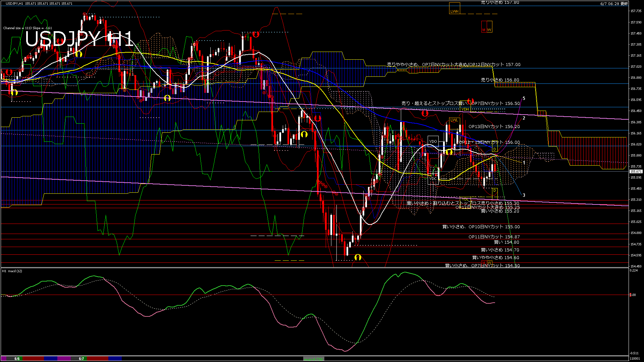
Task: Click the stop-loss sell label at 155.30
Action: coord(463,203)
